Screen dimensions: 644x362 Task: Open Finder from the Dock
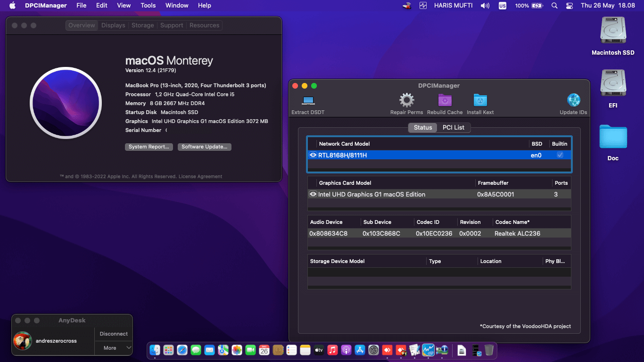[155, 350]
